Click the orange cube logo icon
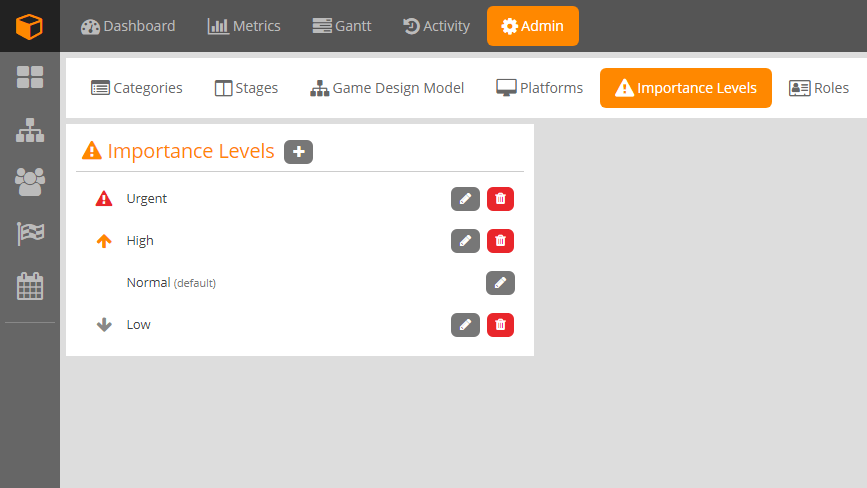Screen dimensions: 867x488 coord(30,26)
